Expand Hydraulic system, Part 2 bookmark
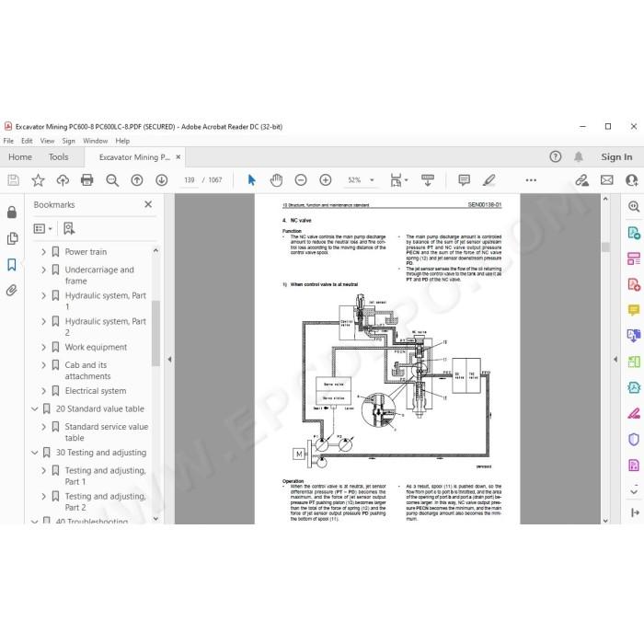 click(43, 321)
